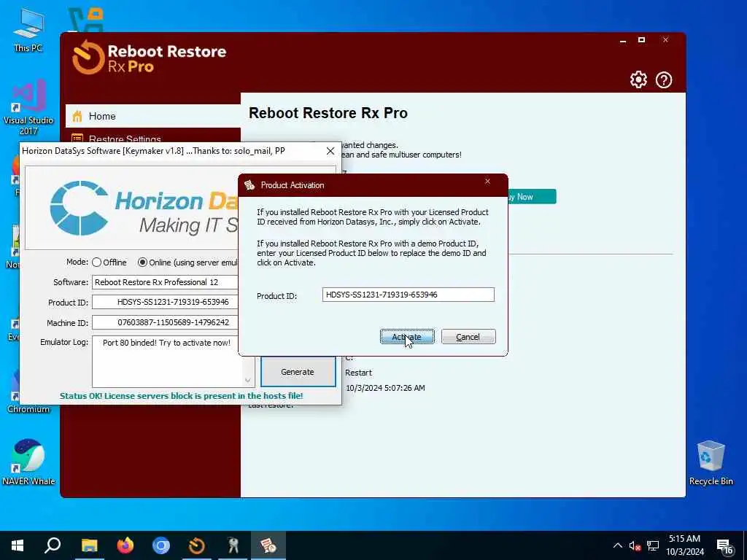Viewport: 747px width, 560px height.
Task: Click the Machine ID field
Action: click(x=165, y=322)
